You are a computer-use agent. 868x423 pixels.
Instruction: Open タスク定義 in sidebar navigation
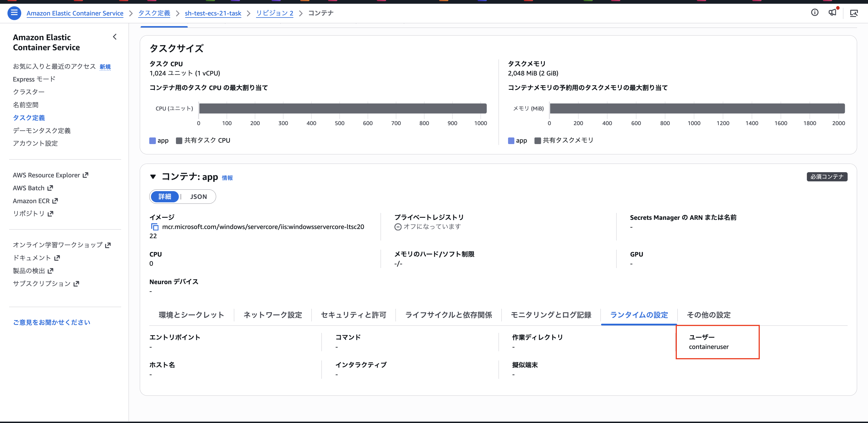pos(29,118)
